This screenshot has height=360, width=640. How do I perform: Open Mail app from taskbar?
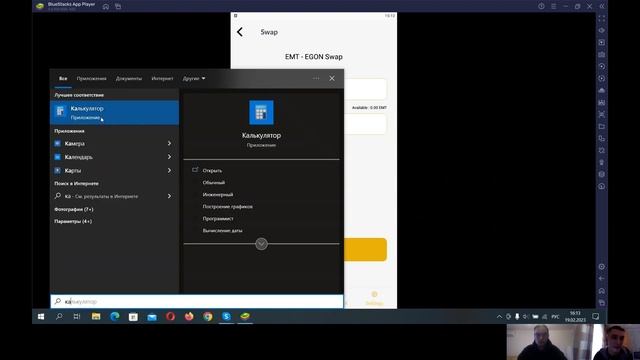click(x=152, y=316)
